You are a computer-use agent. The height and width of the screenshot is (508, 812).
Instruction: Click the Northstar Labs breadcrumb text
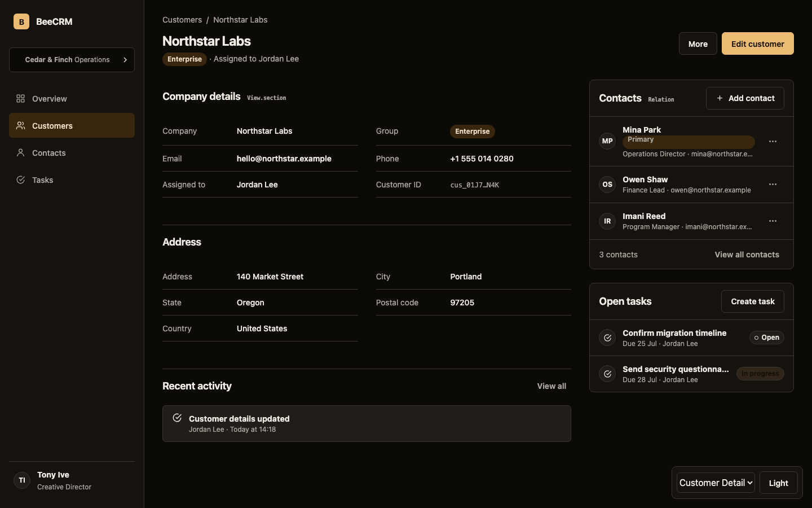coord(240,20)
